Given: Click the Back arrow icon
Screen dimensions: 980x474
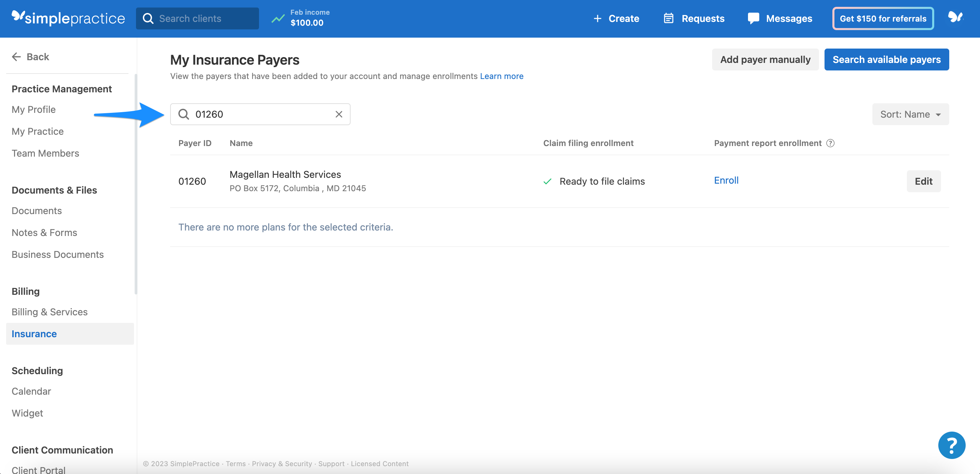Looking at the screenshot, I should click(x=16, y=56).
